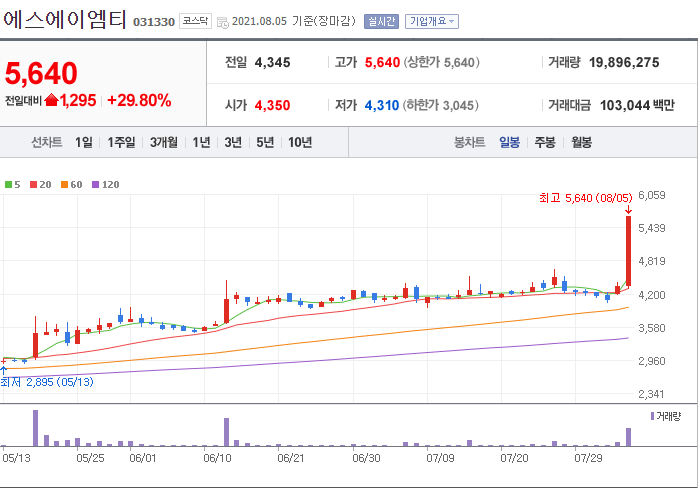Click the 4,200 price axis label

(652, 295)
